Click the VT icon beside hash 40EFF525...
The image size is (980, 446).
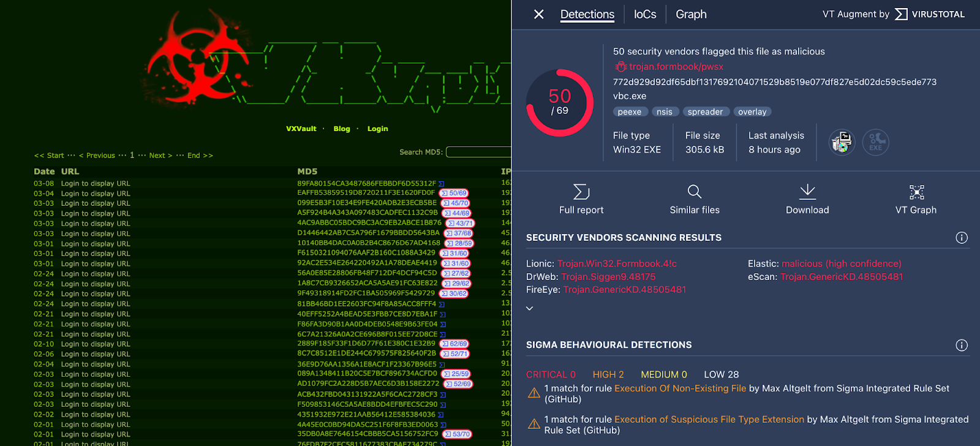coord(442,314)
